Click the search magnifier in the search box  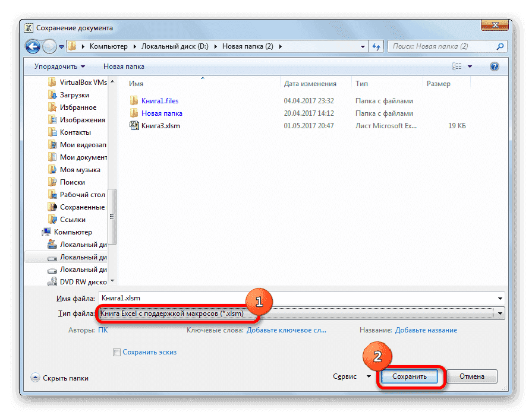point(500,46)
